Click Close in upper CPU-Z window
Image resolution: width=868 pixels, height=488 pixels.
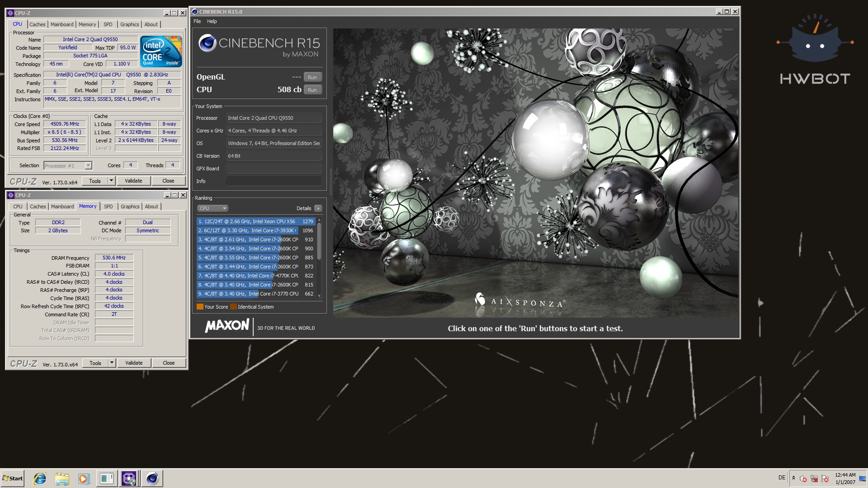[x=168, y=181]
